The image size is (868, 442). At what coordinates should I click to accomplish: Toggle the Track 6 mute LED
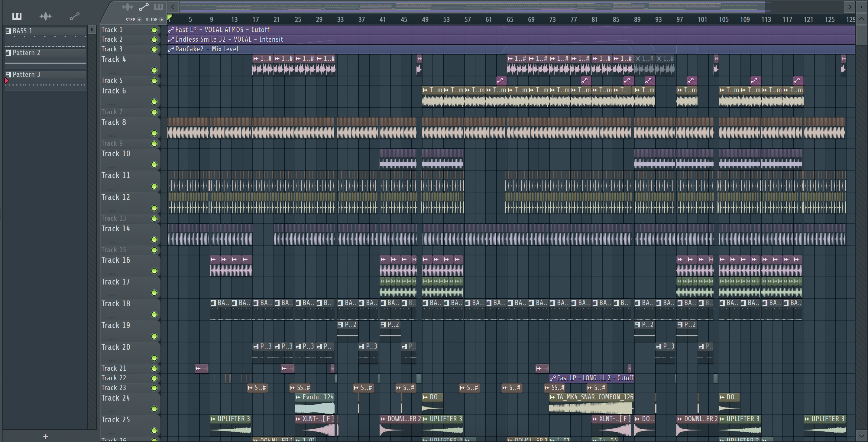point(154,102)
